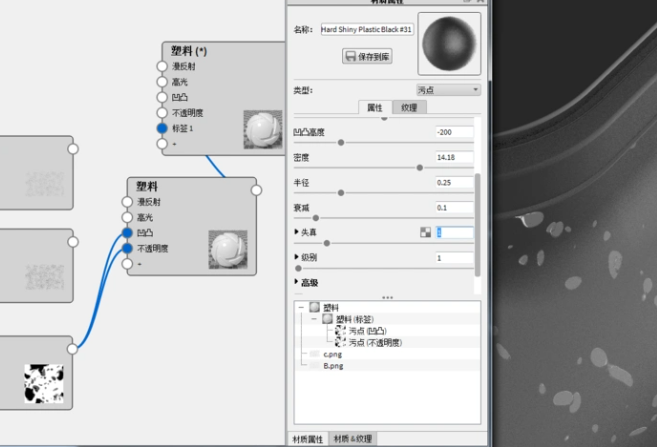Collapse the 塑料 (标签) tree node
657x447 pixels.
[314, 319]
